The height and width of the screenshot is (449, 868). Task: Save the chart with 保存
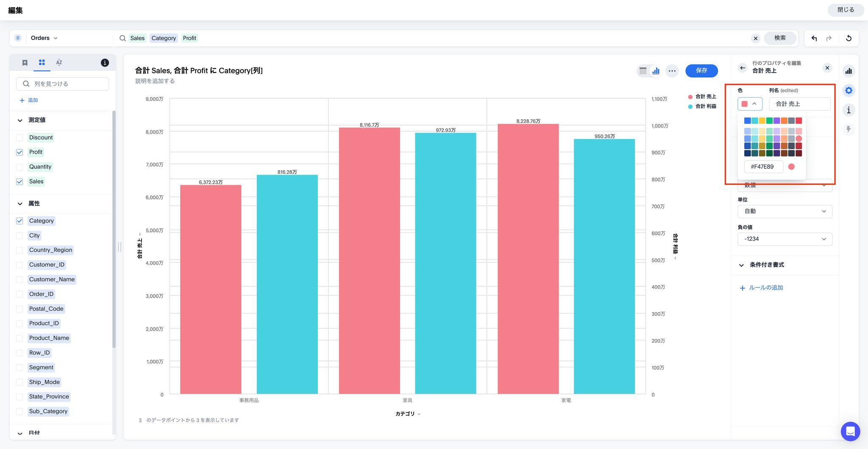click(701, 70)
